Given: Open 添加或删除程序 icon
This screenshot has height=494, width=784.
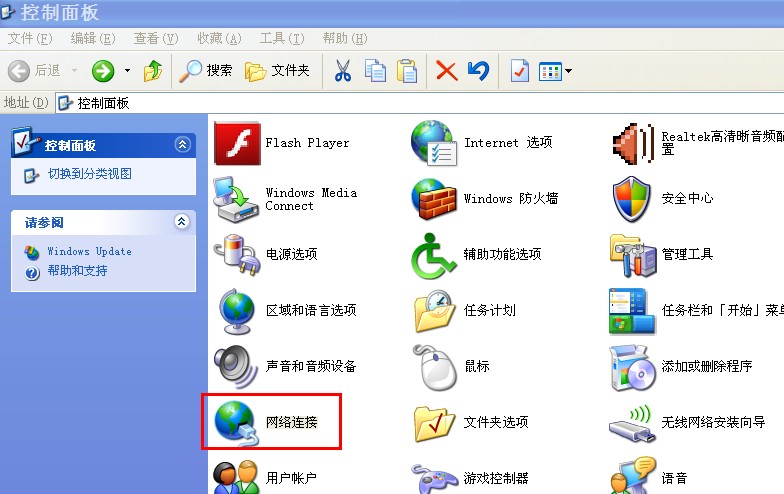Looking at the screenshot, I should pos(632,367).
